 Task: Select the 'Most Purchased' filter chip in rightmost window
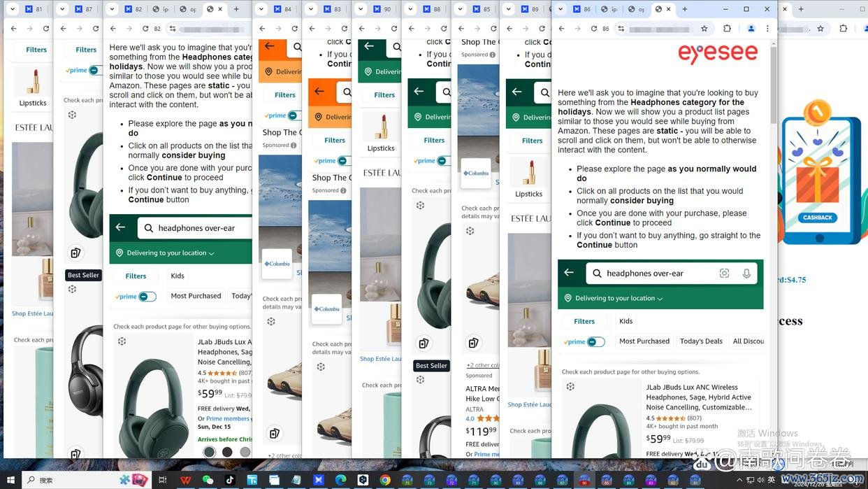point(644,341)
